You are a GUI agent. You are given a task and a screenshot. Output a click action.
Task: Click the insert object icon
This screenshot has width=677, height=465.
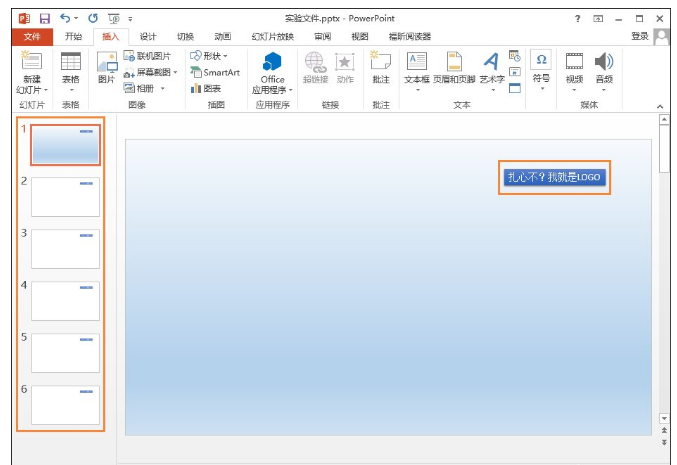515,88
